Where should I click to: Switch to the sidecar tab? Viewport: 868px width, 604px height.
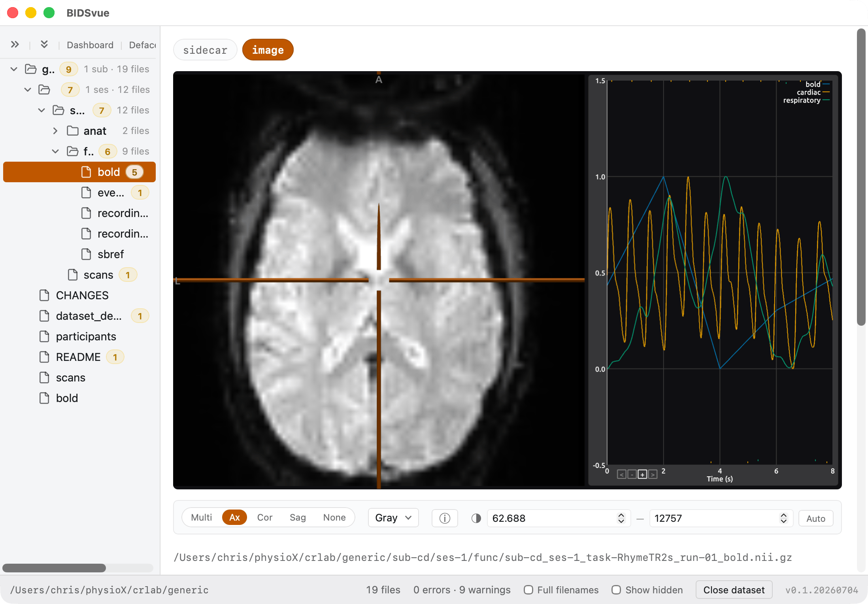pyautogui.click(x=205, y=50)
